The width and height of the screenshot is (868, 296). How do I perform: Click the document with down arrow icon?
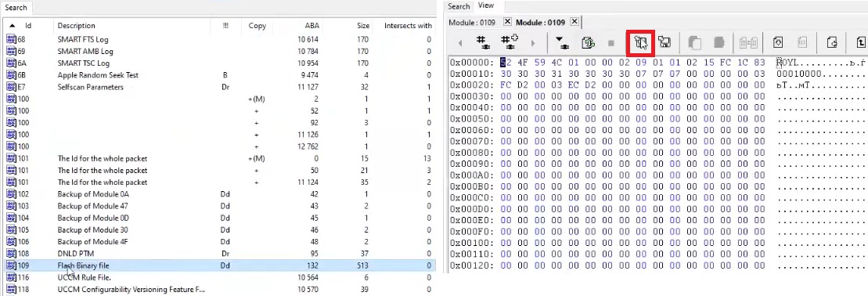[778, 42]
